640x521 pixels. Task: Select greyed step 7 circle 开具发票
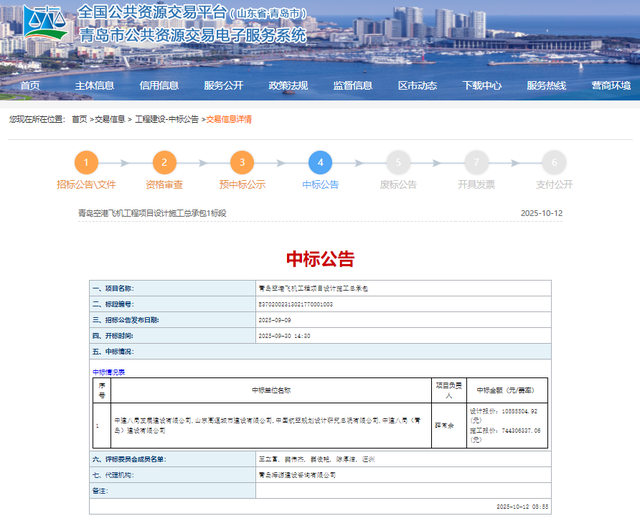pyautogui.click(x=475, y=163)
